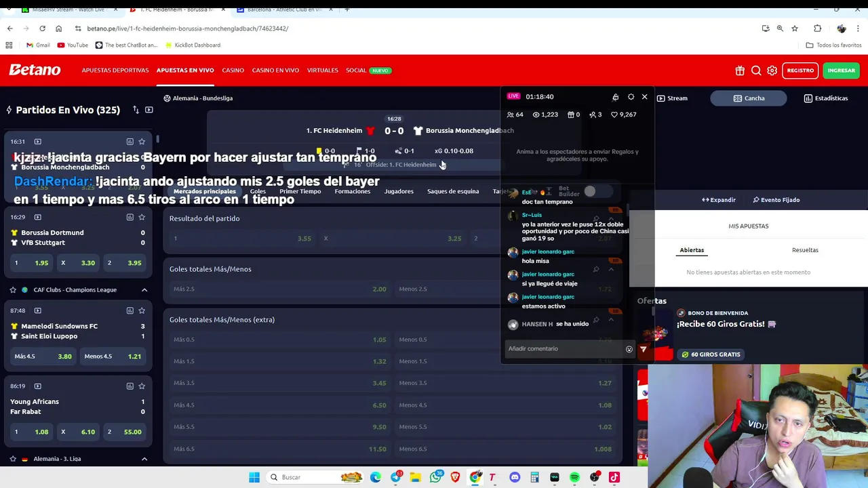Favorite the Young Africans match star
The width and height of the screenshot is (868, 488).
click(x=142, y=386)
